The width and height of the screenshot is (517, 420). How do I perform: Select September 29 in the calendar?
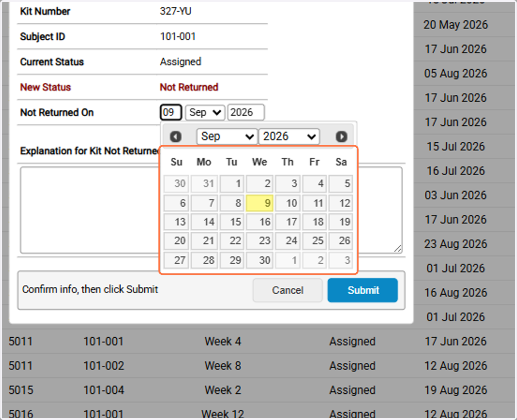(x=232, y=260)
